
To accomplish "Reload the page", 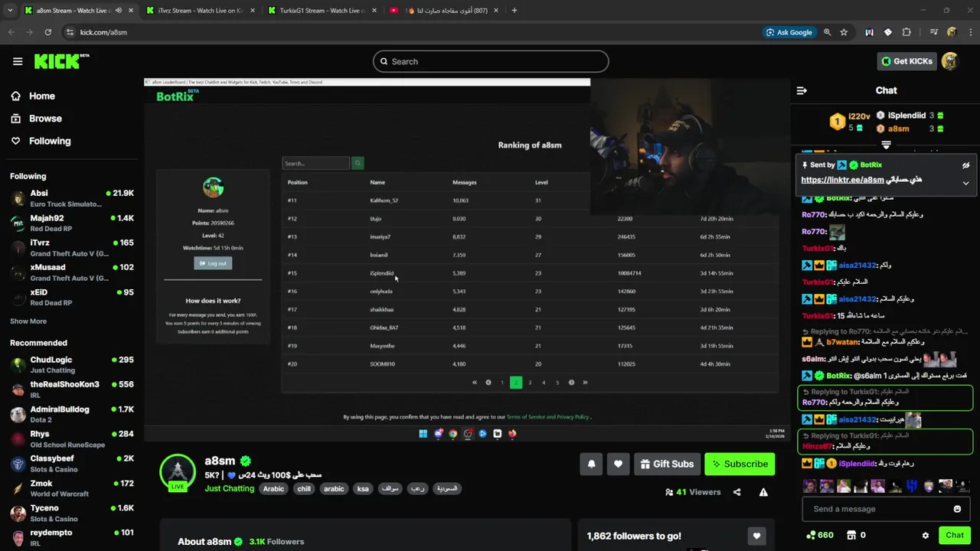I will [47, 32].
